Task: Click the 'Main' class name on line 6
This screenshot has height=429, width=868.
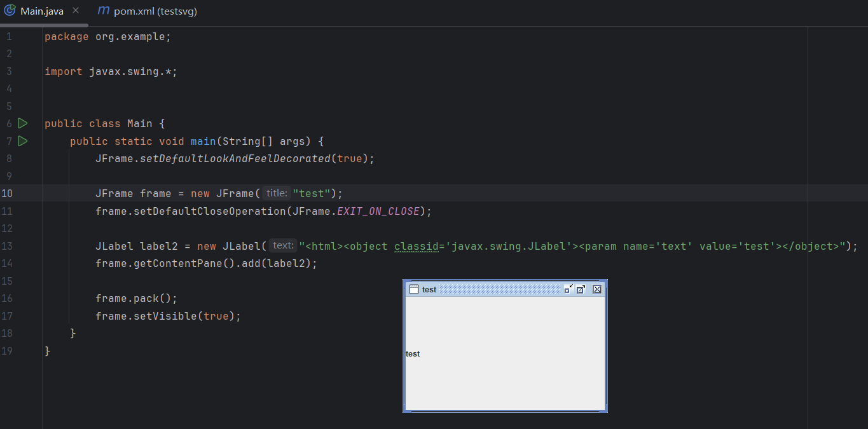Action: click(x=140, y=123)
